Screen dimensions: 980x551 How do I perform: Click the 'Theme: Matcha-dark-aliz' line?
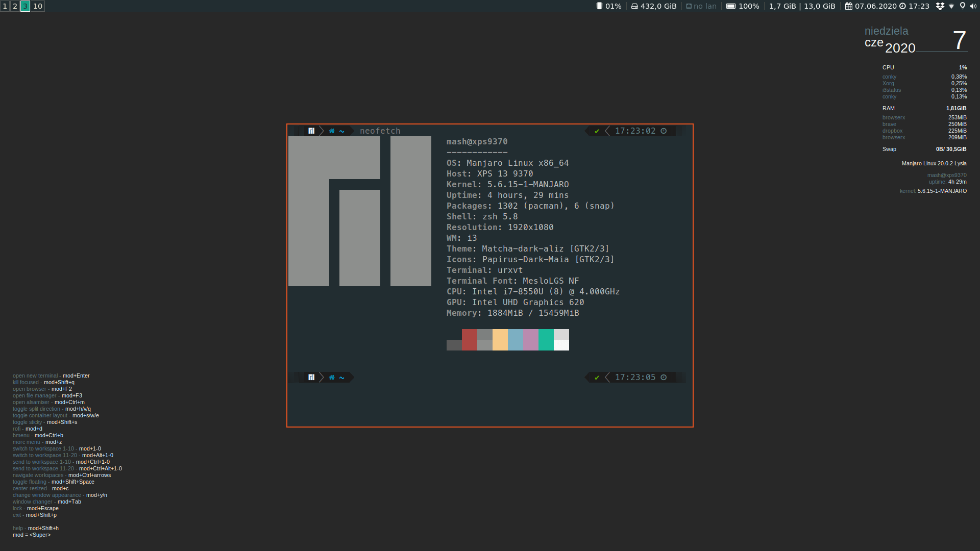[x=528, y=249]
